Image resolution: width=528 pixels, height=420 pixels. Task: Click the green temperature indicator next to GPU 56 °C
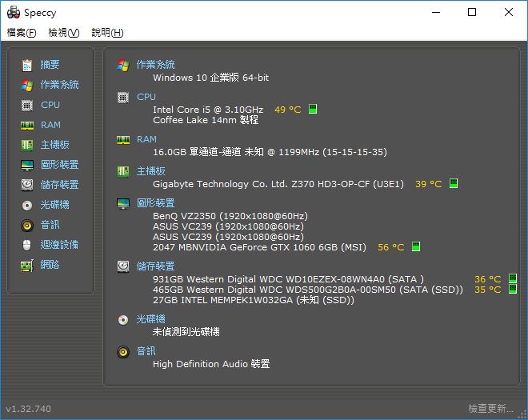coord(416,246)
